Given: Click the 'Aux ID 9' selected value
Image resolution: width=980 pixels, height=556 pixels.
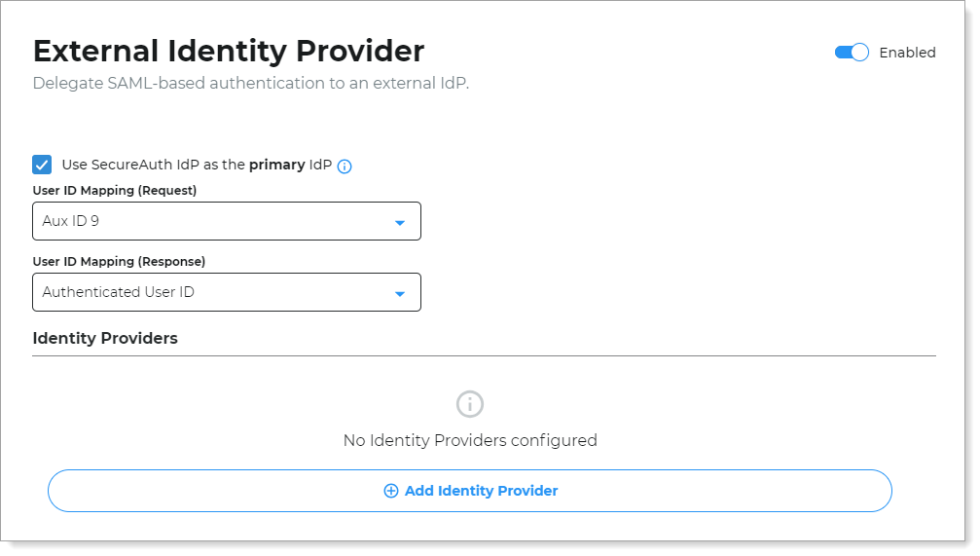Looking at the screenshot, I should coord(71,221).
